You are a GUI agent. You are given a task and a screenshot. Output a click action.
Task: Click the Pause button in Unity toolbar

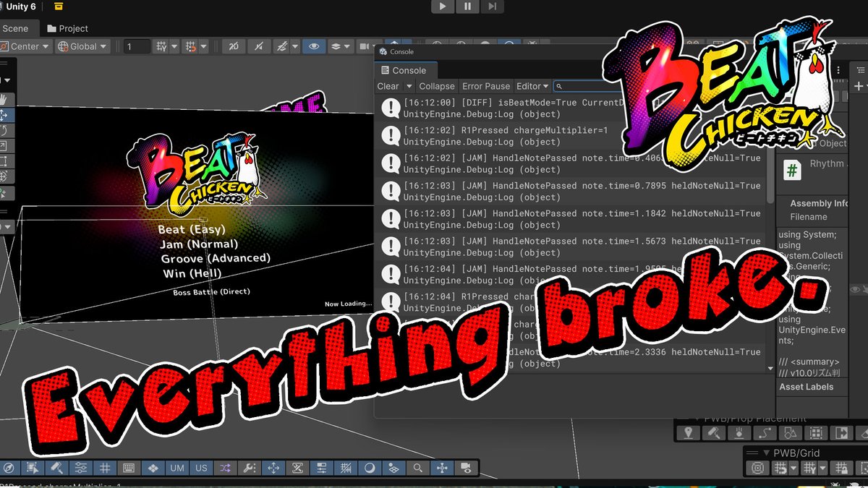point(467,7)
